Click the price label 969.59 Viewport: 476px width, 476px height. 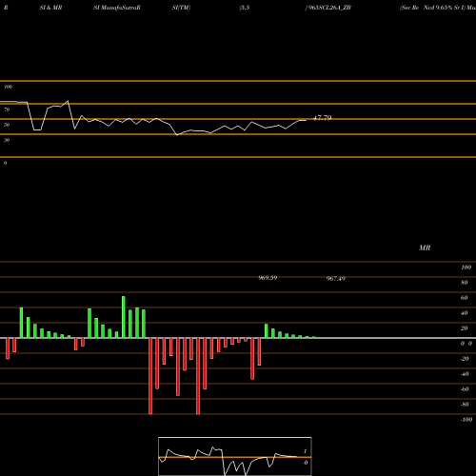268,278
